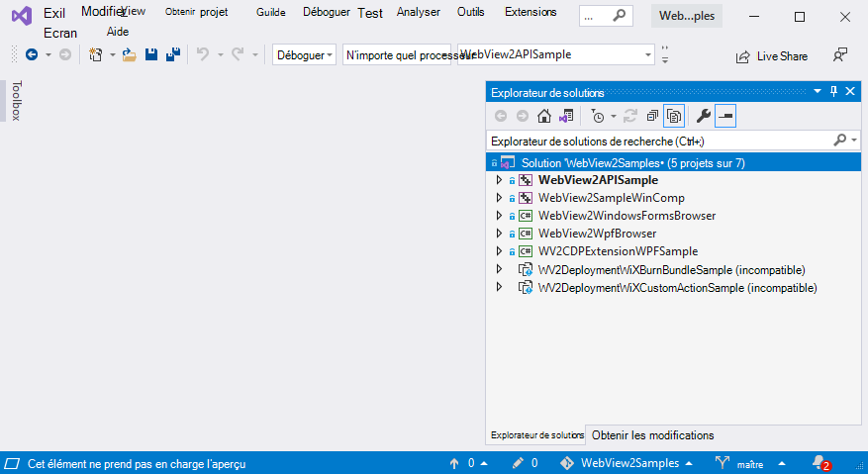Expand the WV2DeploymentWiXBurnBundleSample node
The width and height of the screenshot is (868, 474).
click(499, 269)
